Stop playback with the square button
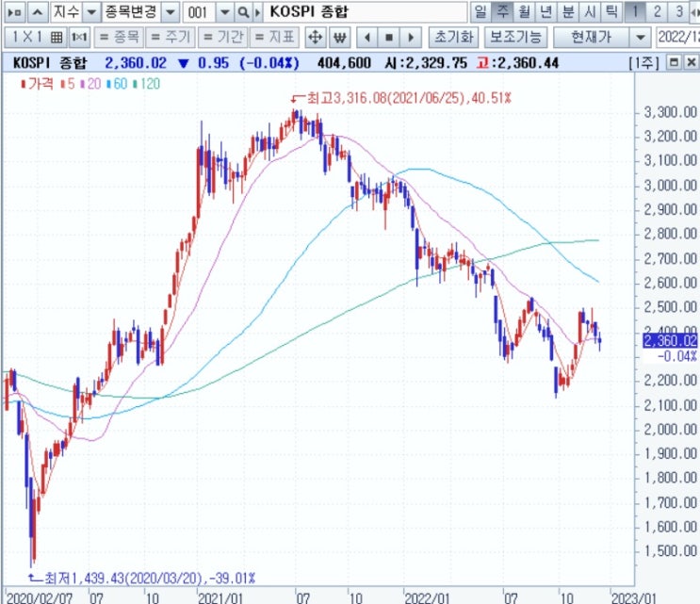This screenshot has height=604, width=700. [x=389, y=38]
